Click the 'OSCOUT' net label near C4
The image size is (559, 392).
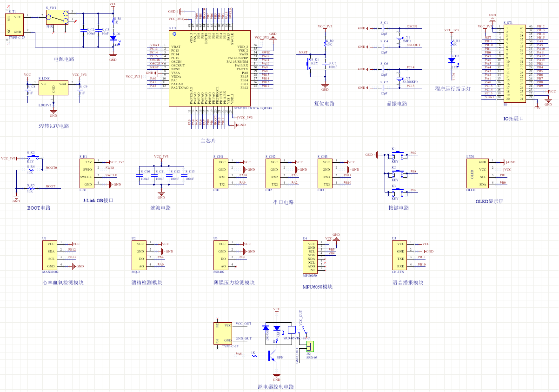coord(413,45)
